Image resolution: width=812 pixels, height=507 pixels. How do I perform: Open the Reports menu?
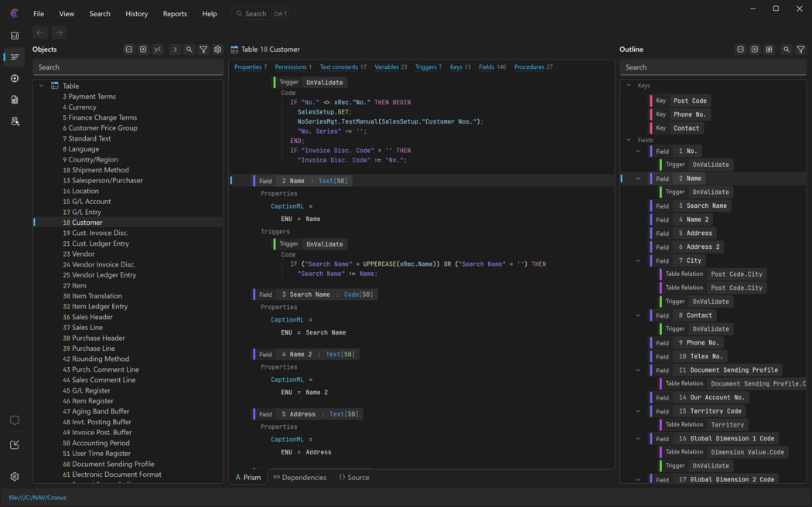click(x=175, y=14)
